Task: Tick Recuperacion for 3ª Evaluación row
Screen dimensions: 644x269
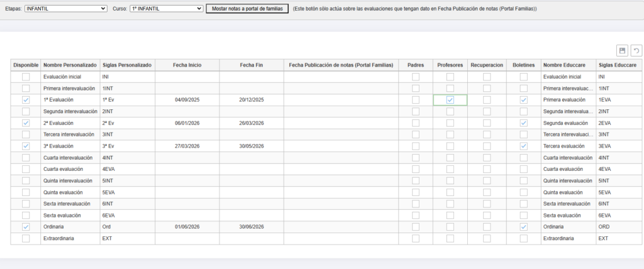Action: 486,146
